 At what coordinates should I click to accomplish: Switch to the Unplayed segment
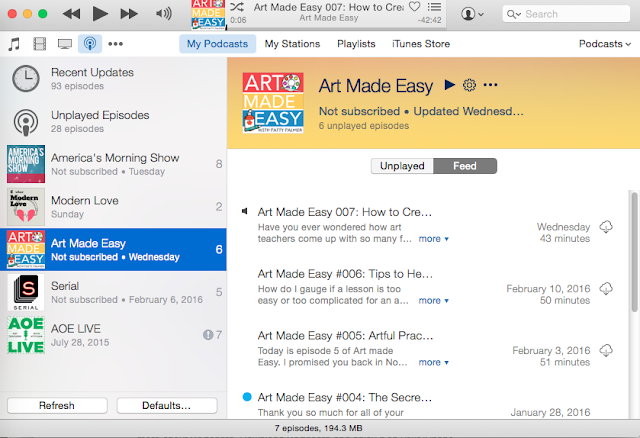[402, 166]
